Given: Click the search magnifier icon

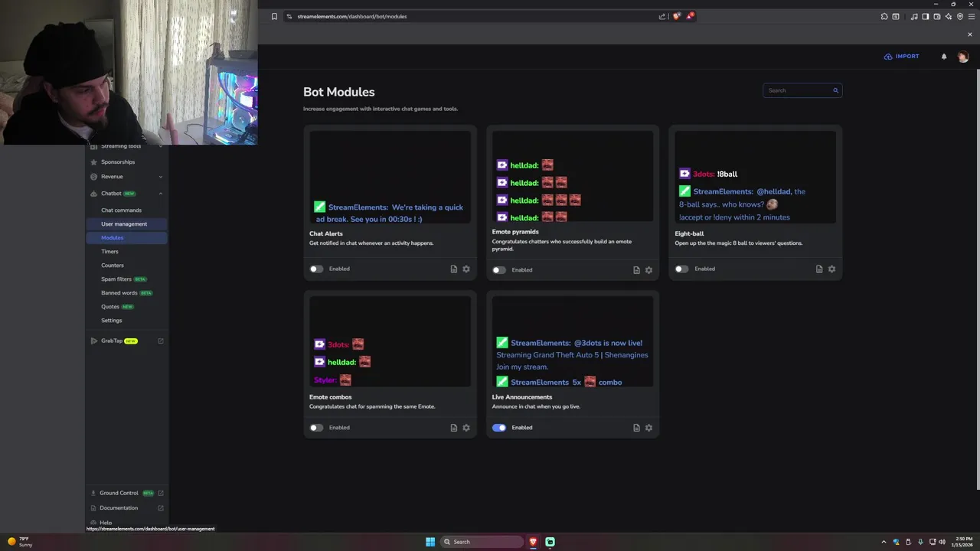Looking at the screenshot, I should pyautogui.click(x=835, y=90).
